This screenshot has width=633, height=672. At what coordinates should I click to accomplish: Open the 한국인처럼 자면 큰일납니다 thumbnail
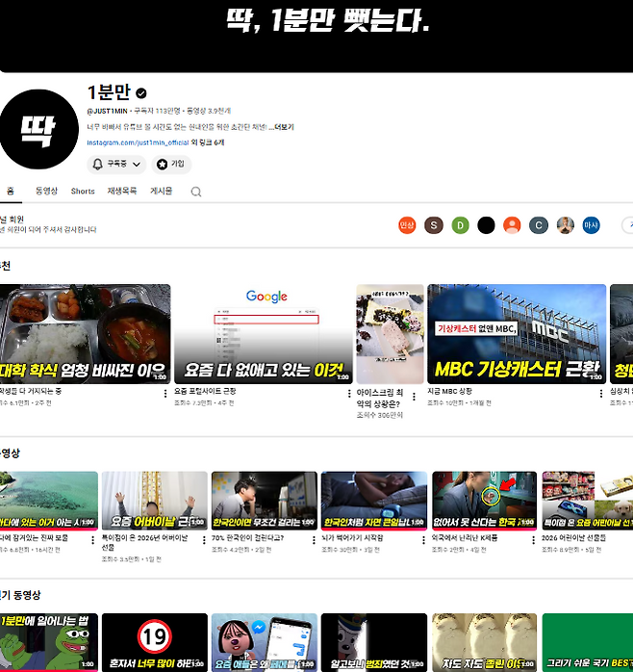[374, 501]
